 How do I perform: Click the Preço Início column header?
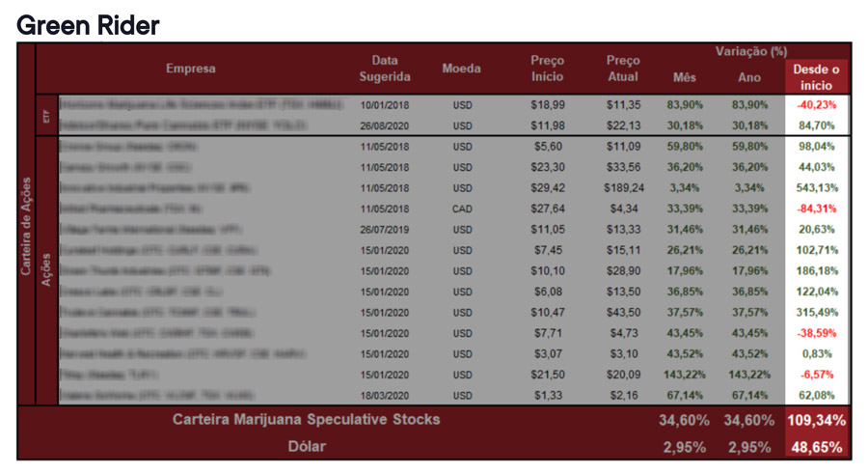coord(547,69)
